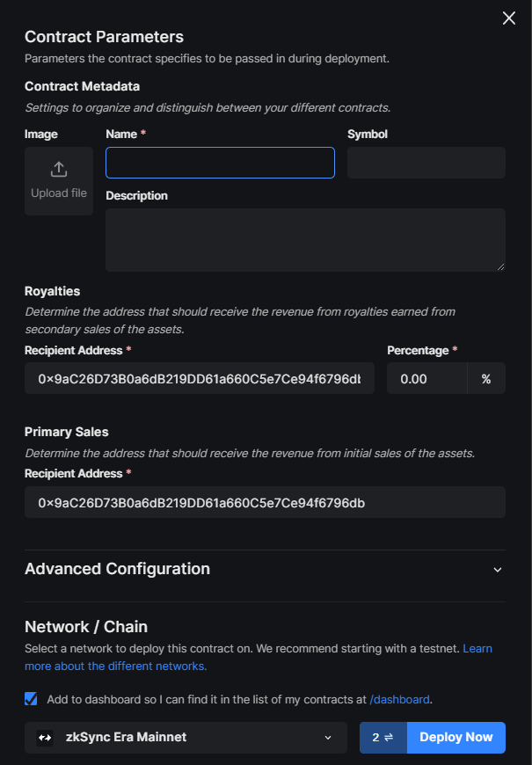Click the upload arrow icon
Viewport: 532px width, 765px height.
coord(59,170)
